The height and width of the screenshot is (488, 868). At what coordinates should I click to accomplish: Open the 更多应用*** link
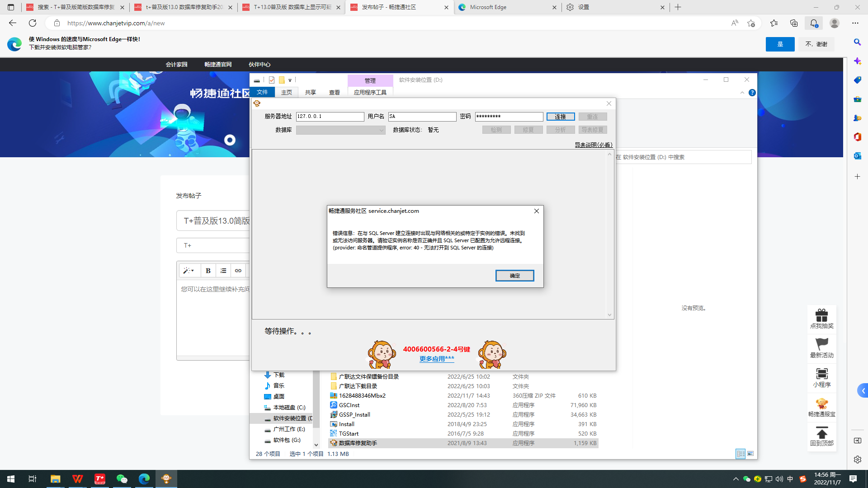tap(437, 359)
